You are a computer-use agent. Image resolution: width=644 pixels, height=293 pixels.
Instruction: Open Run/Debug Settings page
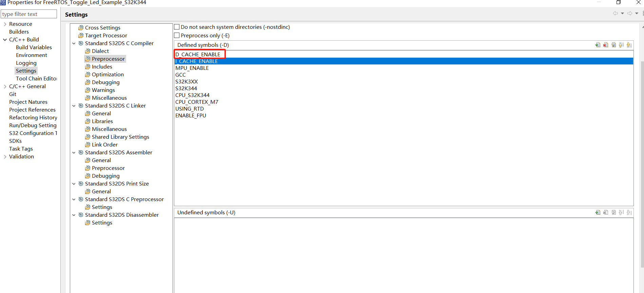(33, 125)
